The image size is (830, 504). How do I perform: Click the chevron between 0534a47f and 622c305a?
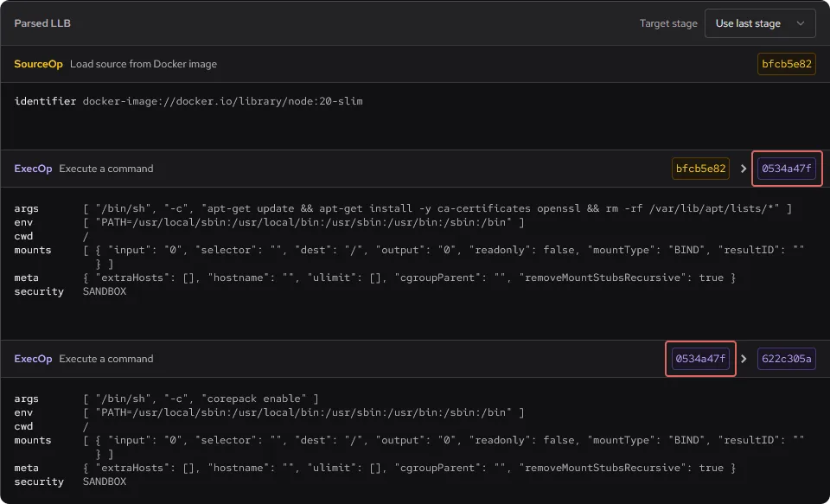coord(744,359)
